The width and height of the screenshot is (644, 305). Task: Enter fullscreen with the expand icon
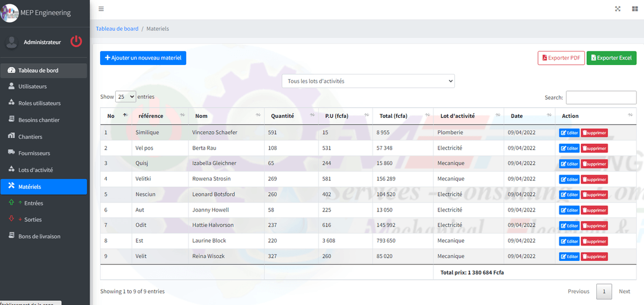[618, 9]
